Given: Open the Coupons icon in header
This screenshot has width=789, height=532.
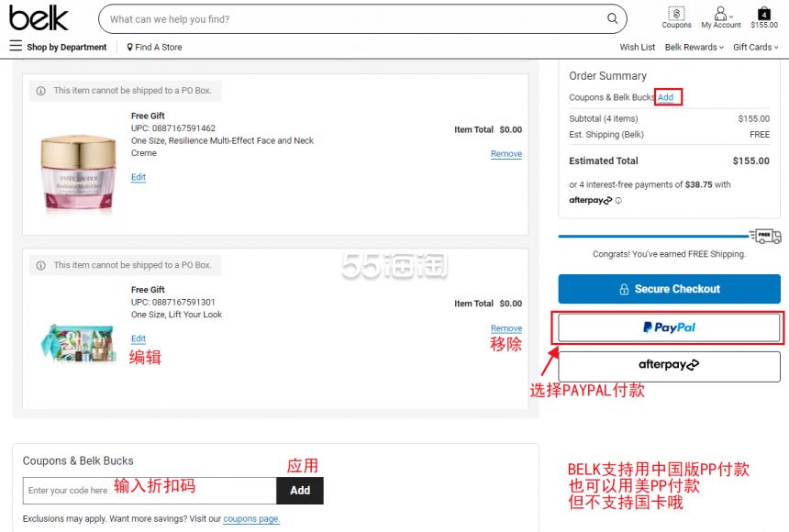Looking at the screenshot, I should (676, 17).
